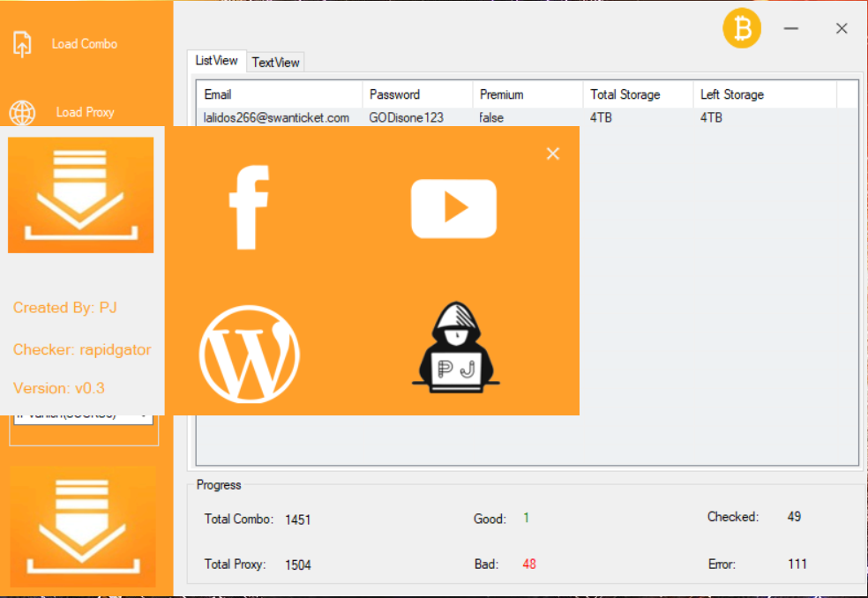This screenshot has height=598, width=868.
Task: Click the Error count 111
Action: (797, 564)
